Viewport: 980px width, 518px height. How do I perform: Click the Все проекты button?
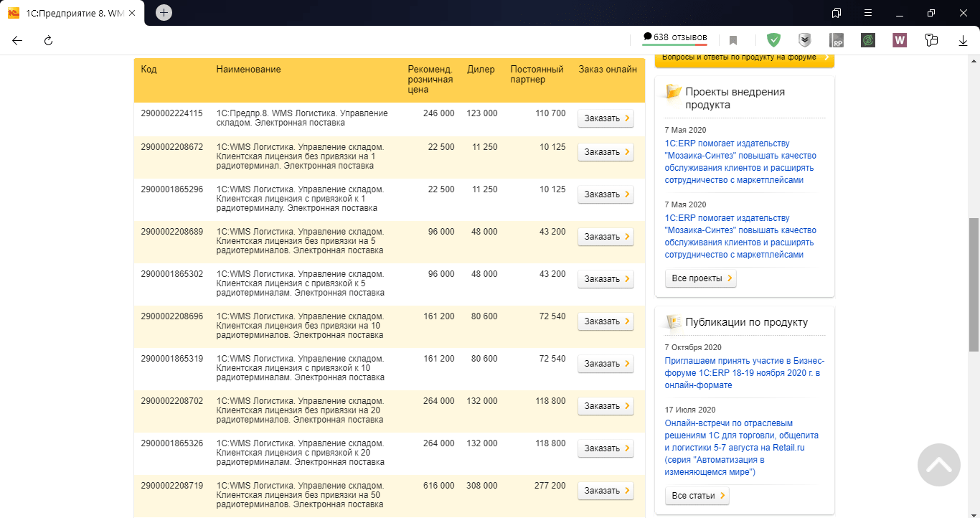click(x=701, y=278)
